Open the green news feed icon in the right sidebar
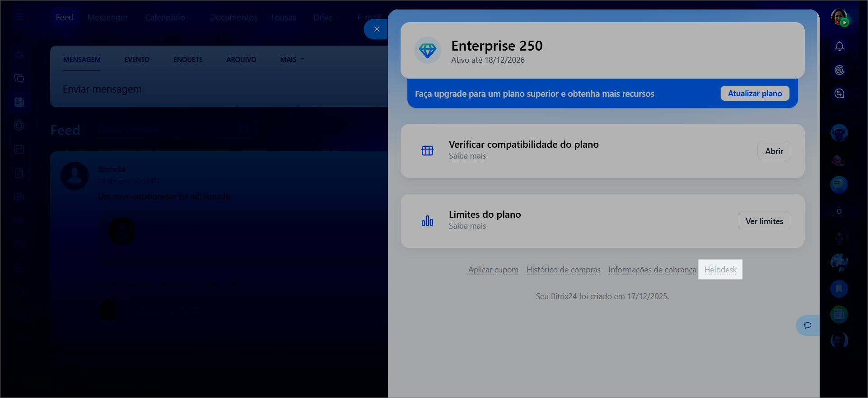 point(839,314)
